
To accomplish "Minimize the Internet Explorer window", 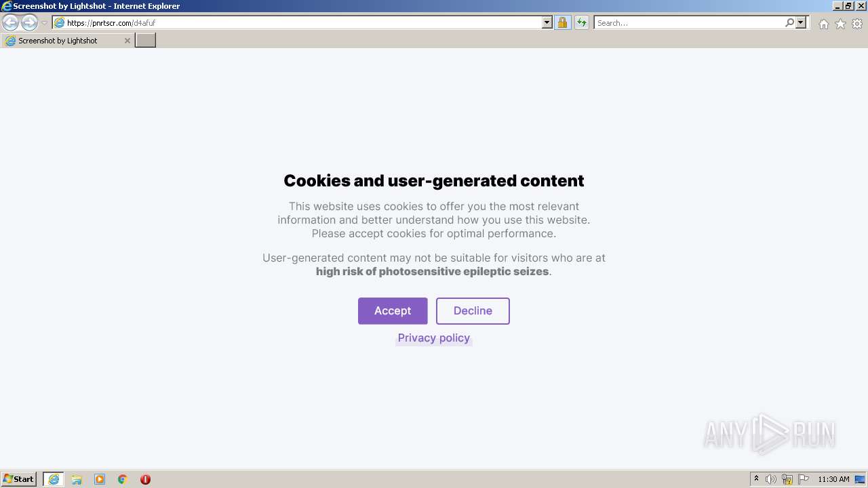I will click(x=837, y=6).
